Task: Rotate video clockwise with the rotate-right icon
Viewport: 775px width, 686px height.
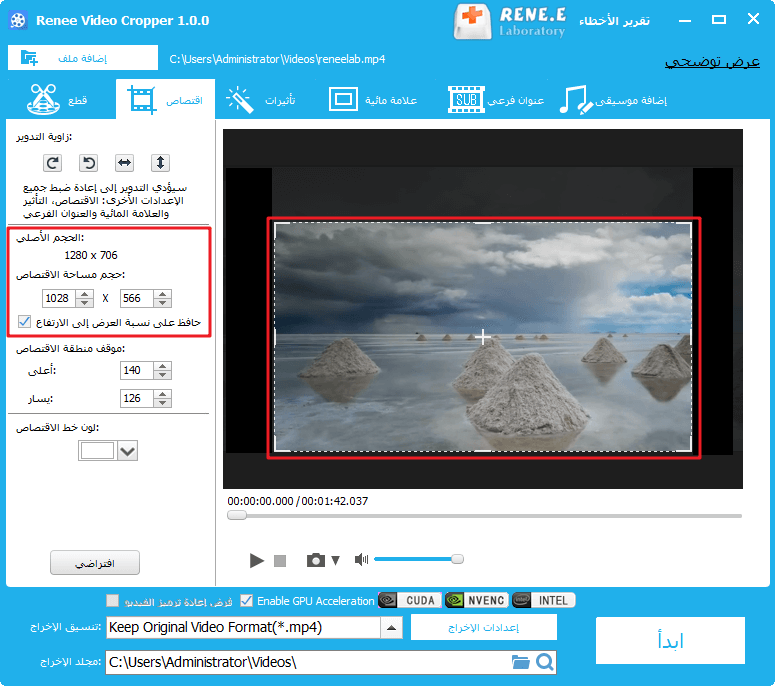Action: [x=52, y=163]
